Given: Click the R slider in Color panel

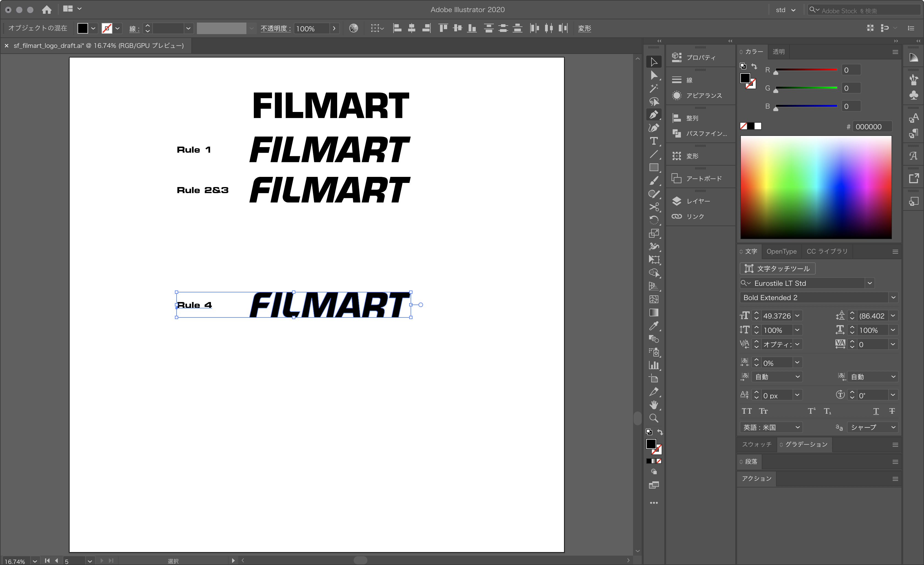Looking at the screenshot, I should point(806,70).
